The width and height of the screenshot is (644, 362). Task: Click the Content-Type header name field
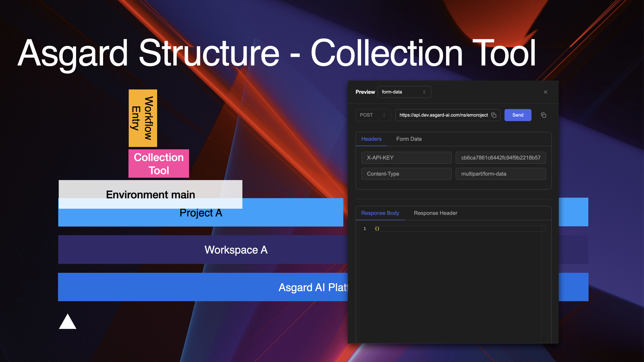tap(406, 174)
